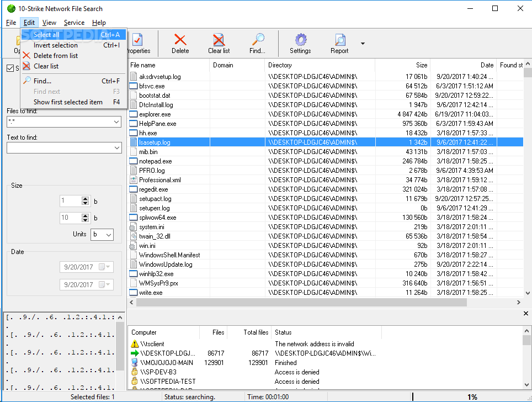The height and width of the screenshot is (402, 532).
Task: Click the minimum size spinner showing 1
Action: pyautogui.click(x=85, y=201)
